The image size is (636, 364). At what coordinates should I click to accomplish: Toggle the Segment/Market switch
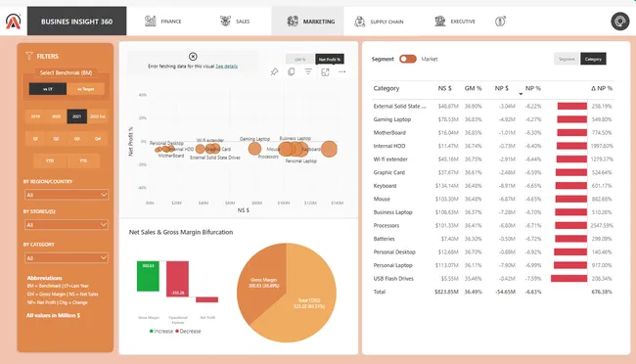coord(408,59)
